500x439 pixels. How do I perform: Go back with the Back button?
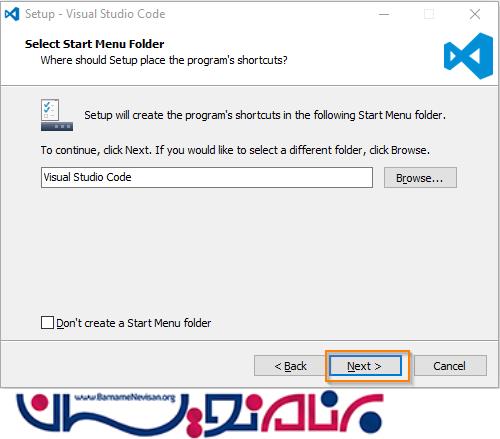pyautogui.click(x=290, y=366)
